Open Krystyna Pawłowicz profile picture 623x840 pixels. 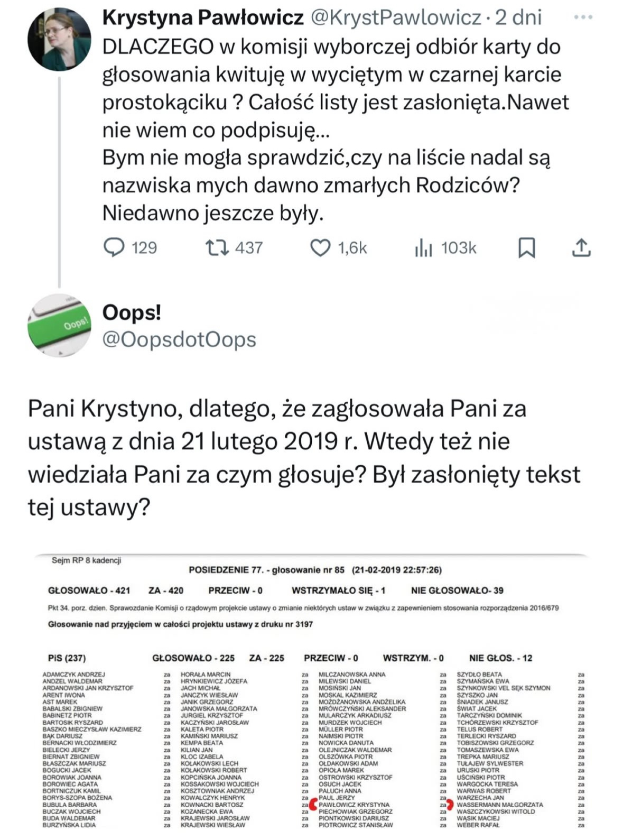tap(59, 39)
